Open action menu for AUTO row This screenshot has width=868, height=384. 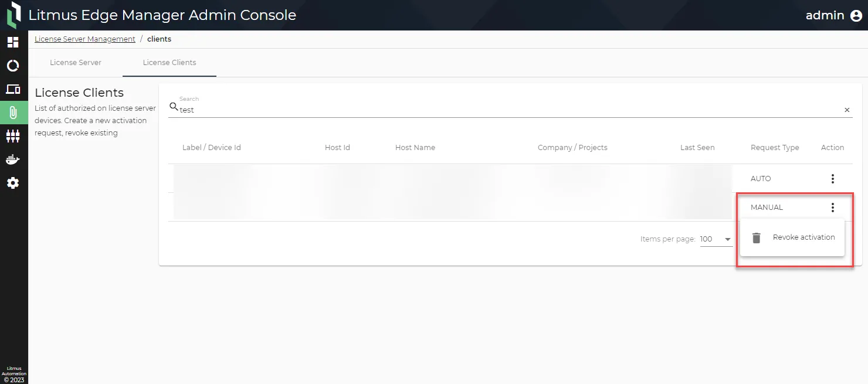[832, 179]
